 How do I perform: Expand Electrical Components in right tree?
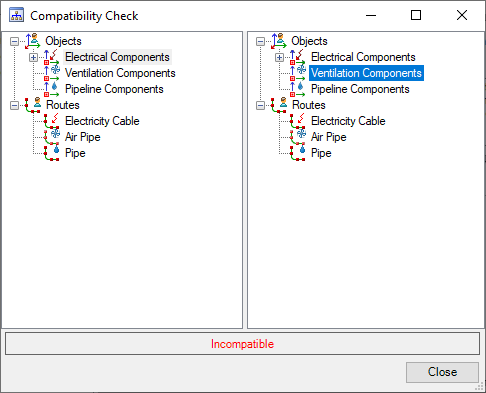pyautogui.click(x=279, y=57)
